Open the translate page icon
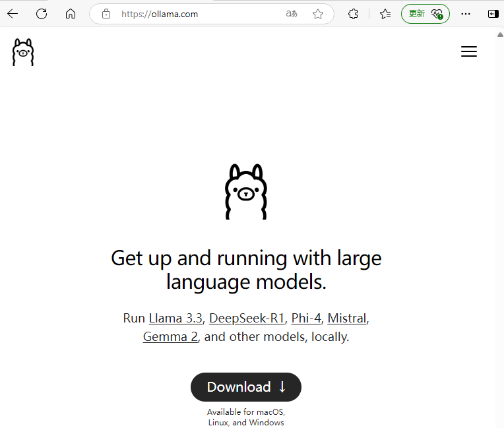The width and height of the screenshot is (504, 428). pyautogui.click(x=292, y=14)
